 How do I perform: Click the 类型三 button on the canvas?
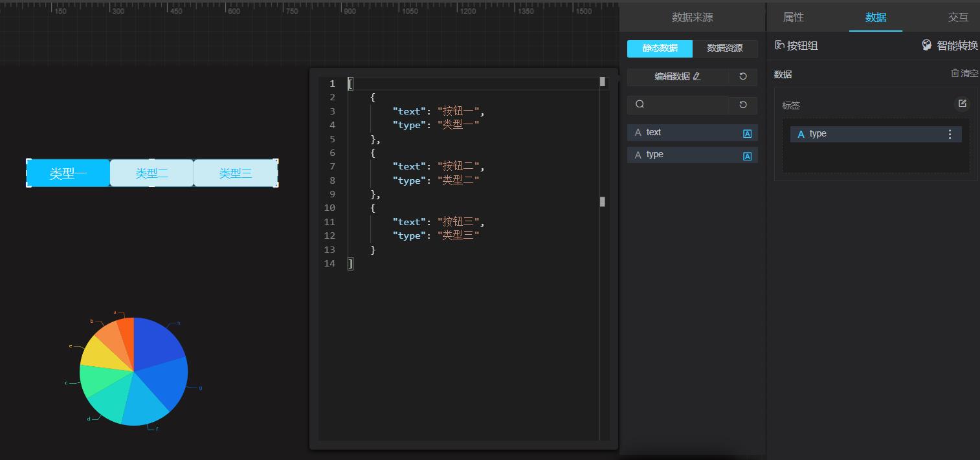coord(236,173)
